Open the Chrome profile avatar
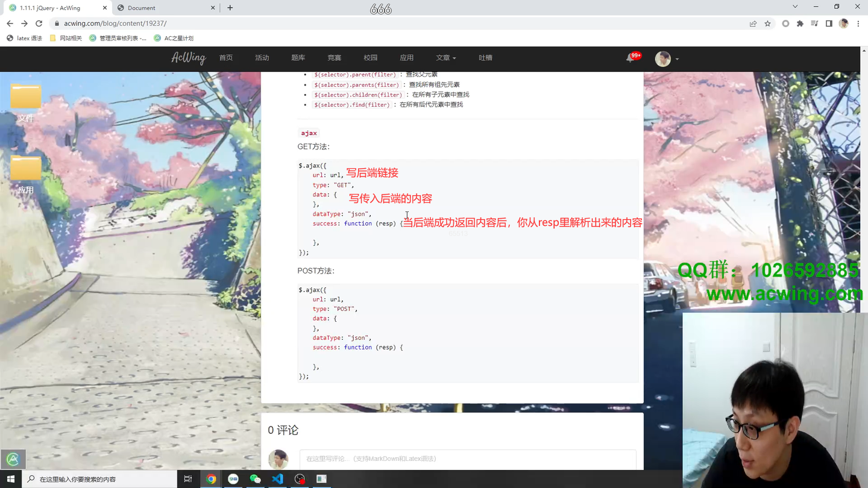Image resolution: width=868 pixels, height=488 pixels. click(x=843, y=23)
